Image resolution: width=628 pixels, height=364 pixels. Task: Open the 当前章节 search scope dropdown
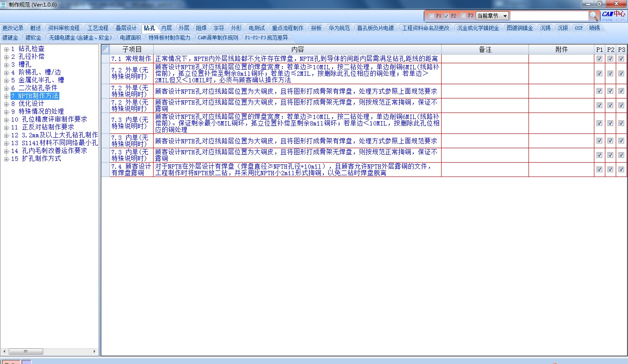click(492, 16)
